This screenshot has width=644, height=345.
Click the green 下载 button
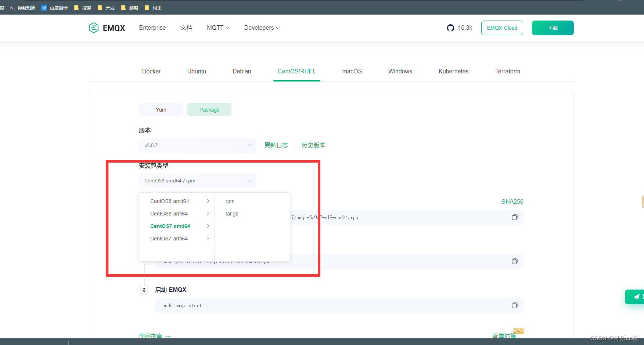coord(553,28)
